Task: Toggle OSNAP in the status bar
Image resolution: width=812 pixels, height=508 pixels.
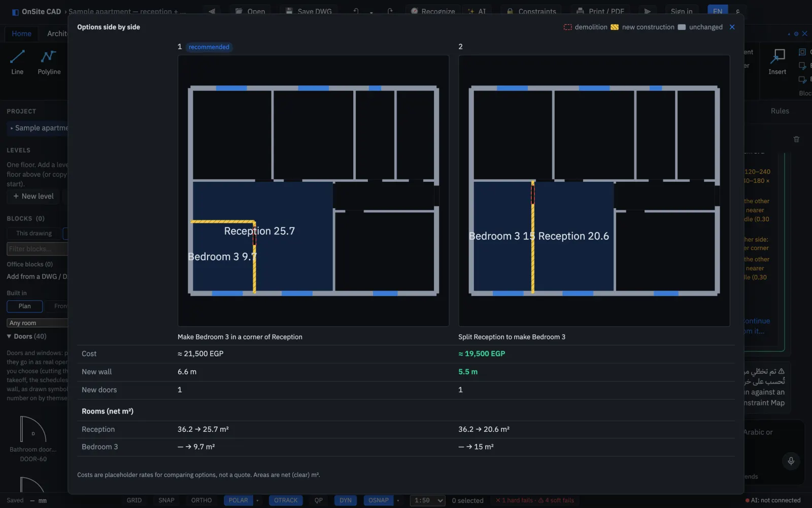Action: click(x=379, y=500)
